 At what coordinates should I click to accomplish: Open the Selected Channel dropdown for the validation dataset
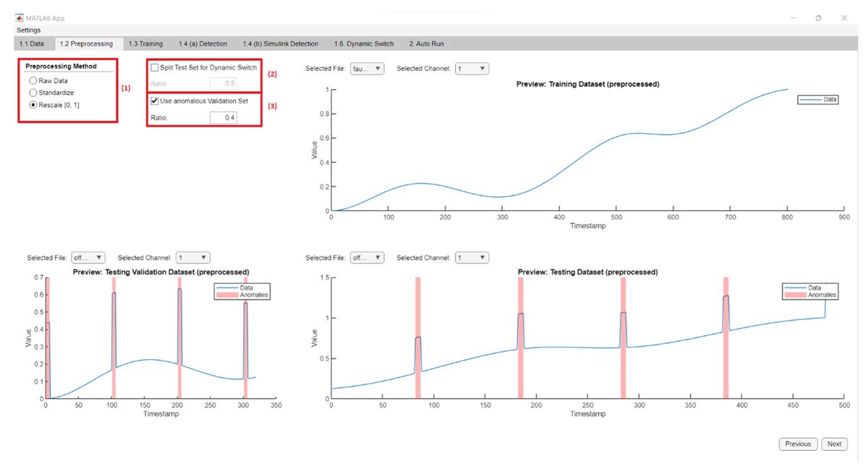point(192,257)
